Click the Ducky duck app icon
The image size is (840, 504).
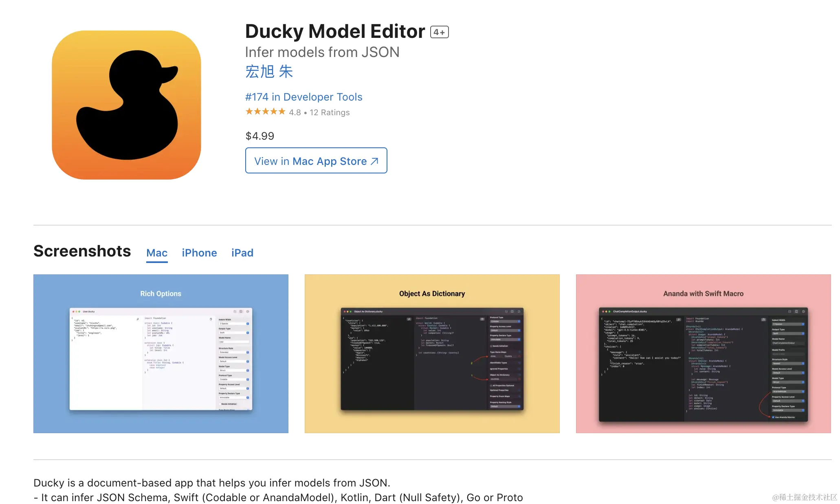[x=126, y=105]
